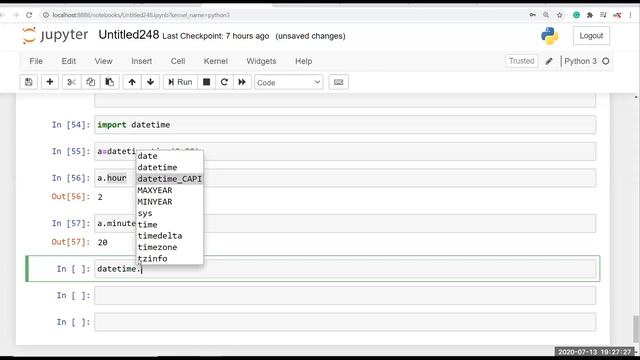Open the View menu

[103, 61]
